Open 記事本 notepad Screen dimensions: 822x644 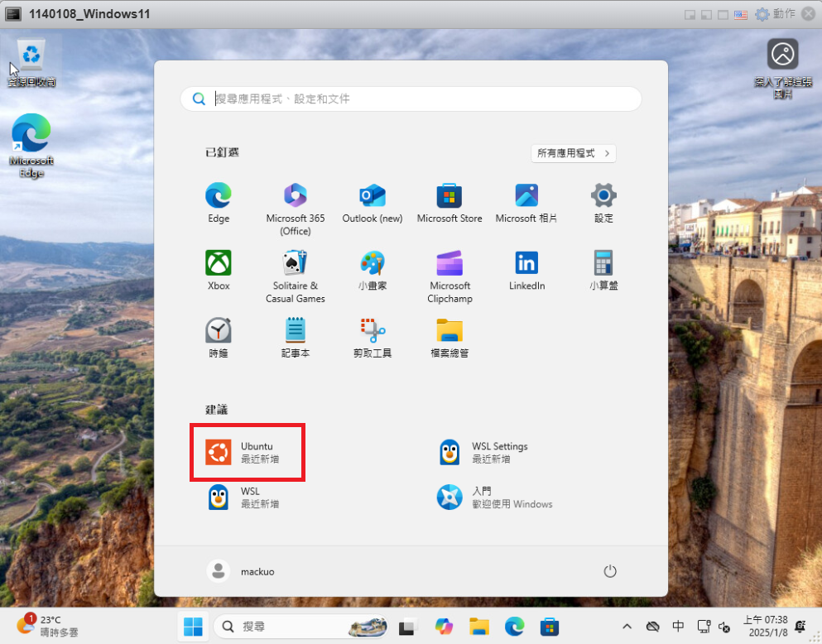coord(296,338)
